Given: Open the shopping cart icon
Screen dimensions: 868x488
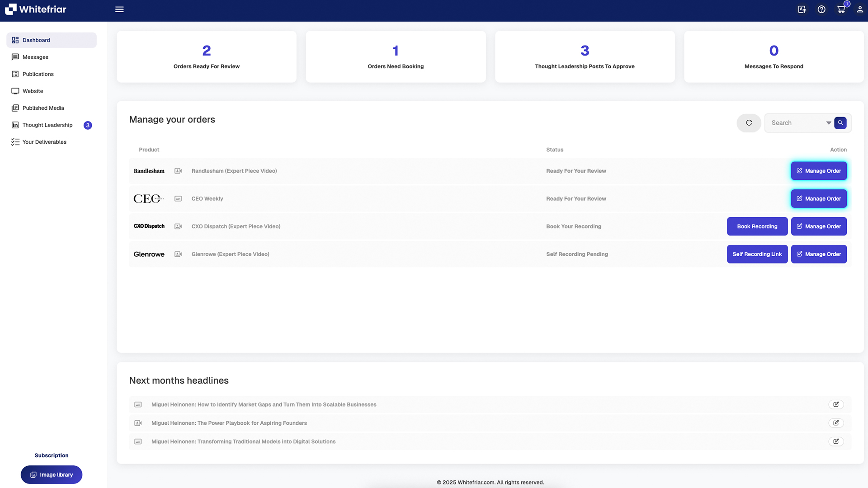Looking at the screenshot, I should (841, 9).
